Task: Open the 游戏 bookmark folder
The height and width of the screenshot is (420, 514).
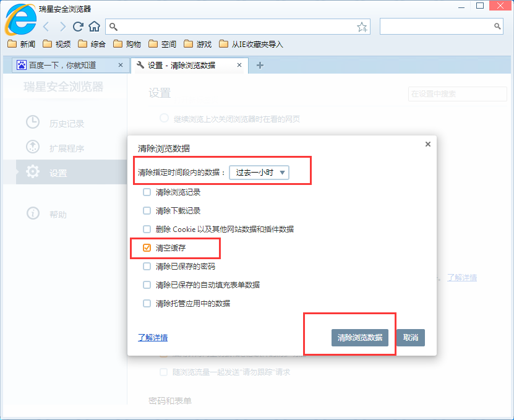Action: [x=197, y=45]
